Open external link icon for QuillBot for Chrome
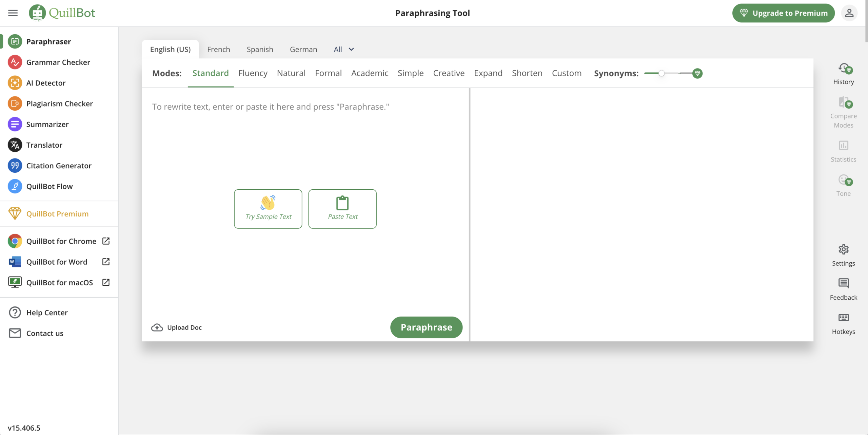 [x=106, y=241]
